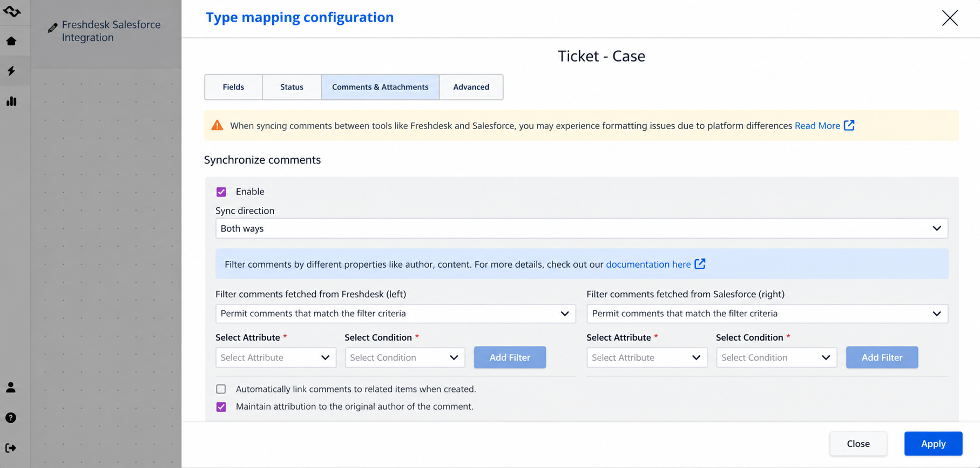Check Automatically link comments to related items
The height and width of the screenshot is (468, 980).
221,389
